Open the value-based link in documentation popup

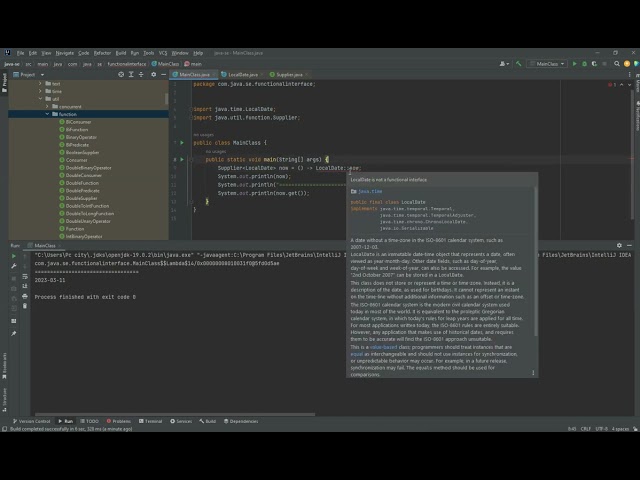click(383, 347)
